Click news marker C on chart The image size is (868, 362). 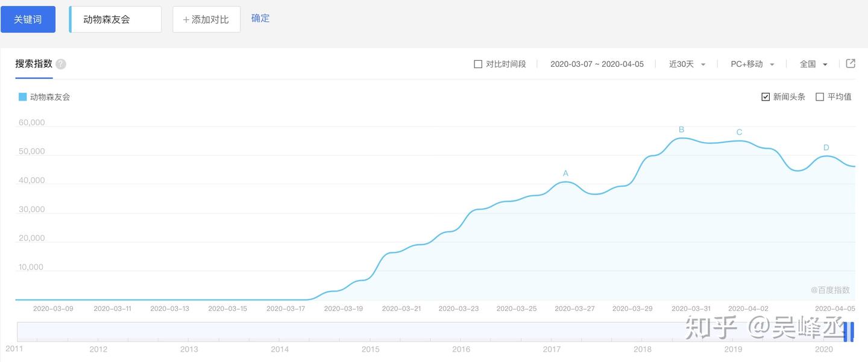(739, 133)
